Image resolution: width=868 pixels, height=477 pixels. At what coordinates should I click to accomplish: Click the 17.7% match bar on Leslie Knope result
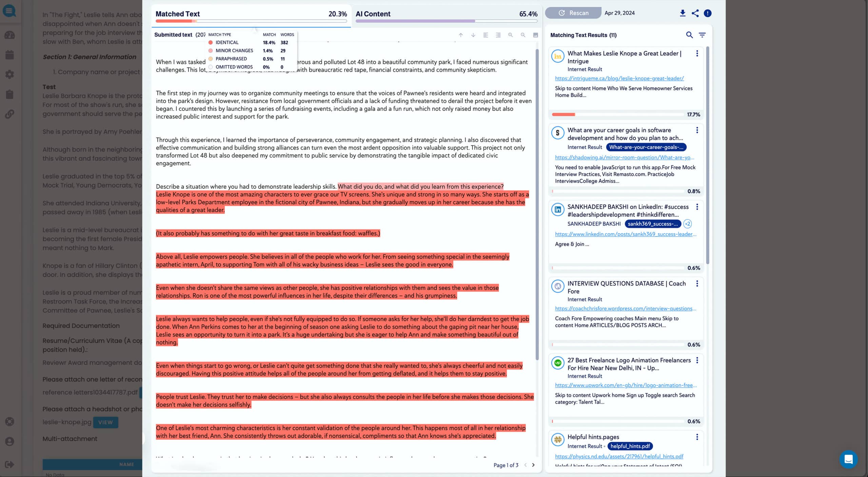(x=617, y=115)
